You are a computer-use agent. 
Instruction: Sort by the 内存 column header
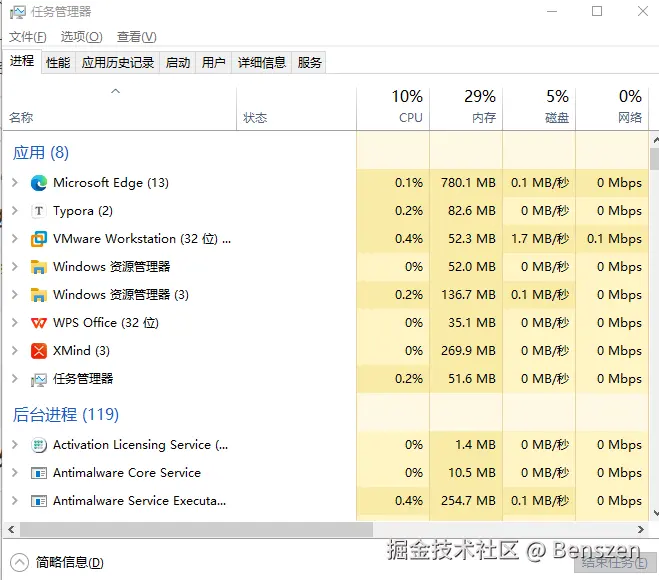click(466, 109)
